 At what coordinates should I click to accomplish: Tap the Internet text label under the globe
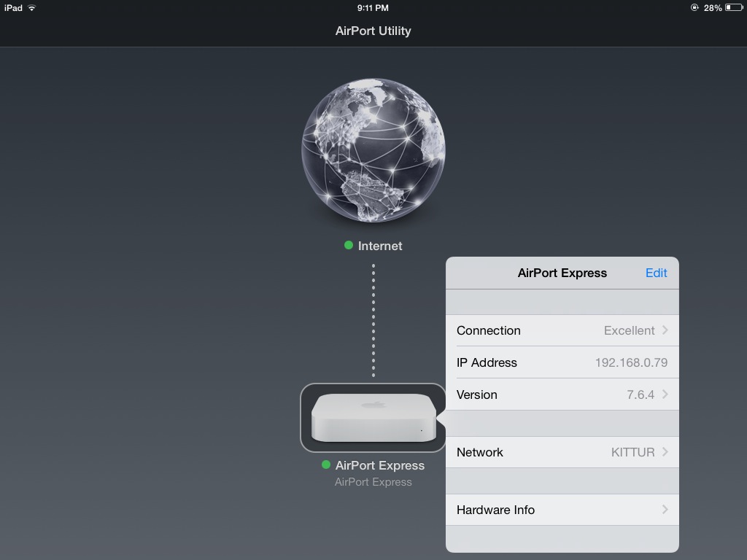[x=380, y=246]
